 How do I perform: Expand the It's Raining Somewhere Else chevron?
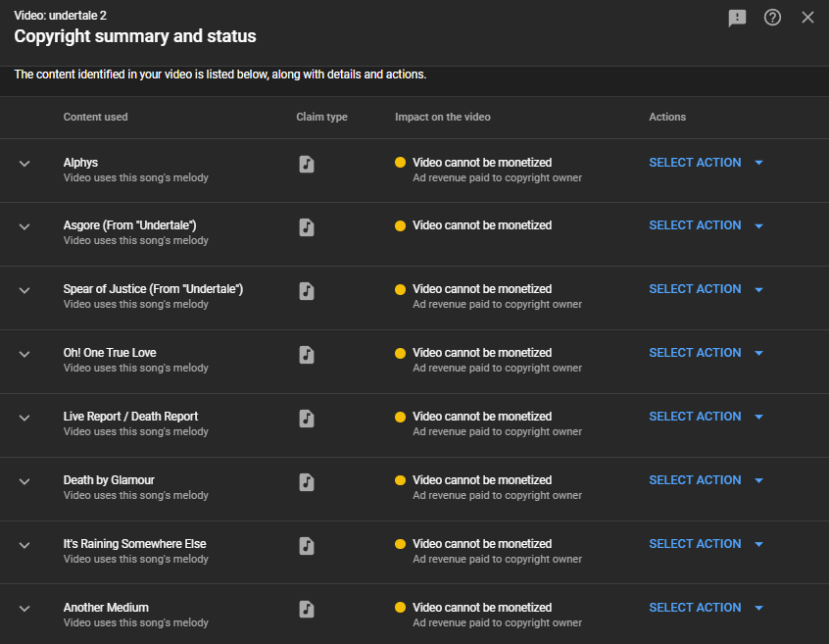tap(24, 545)
